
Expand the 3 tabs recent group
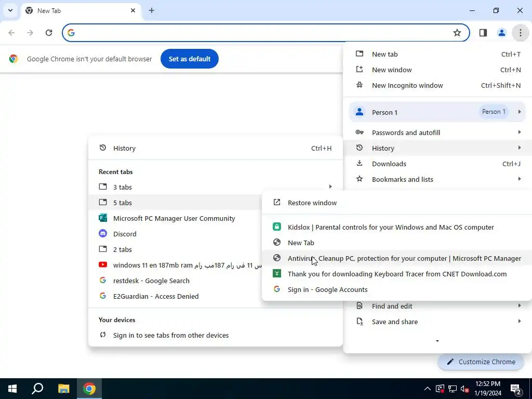[216, 187]
